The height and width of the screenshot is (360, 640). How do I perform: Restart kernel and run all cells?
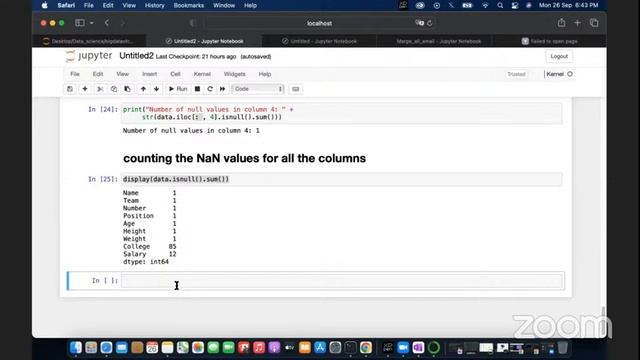[x=222, y=89]
